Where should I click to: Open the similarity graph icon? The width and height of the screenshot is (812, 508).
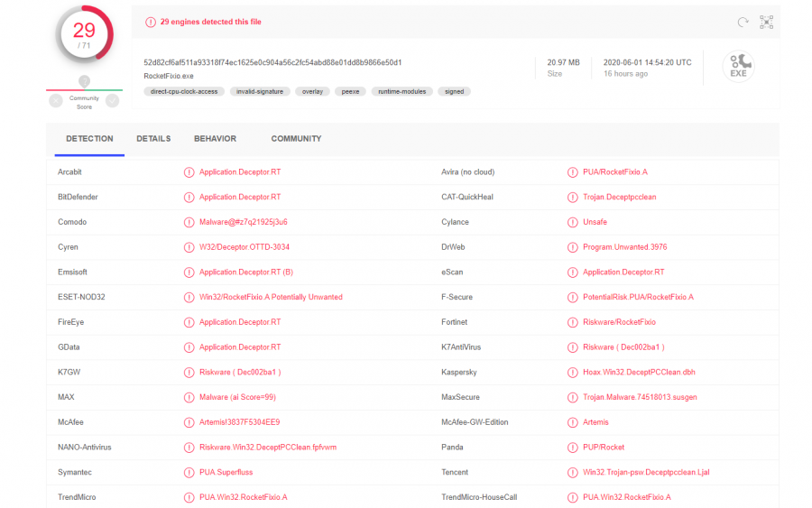766,23
